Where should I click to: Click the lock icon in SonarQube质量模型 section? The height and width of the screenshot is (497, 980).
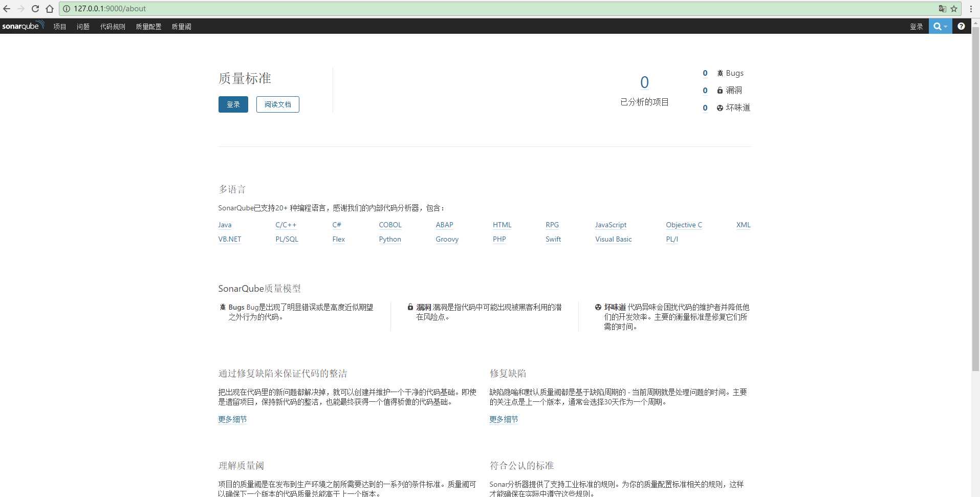(x=410, y=307)
